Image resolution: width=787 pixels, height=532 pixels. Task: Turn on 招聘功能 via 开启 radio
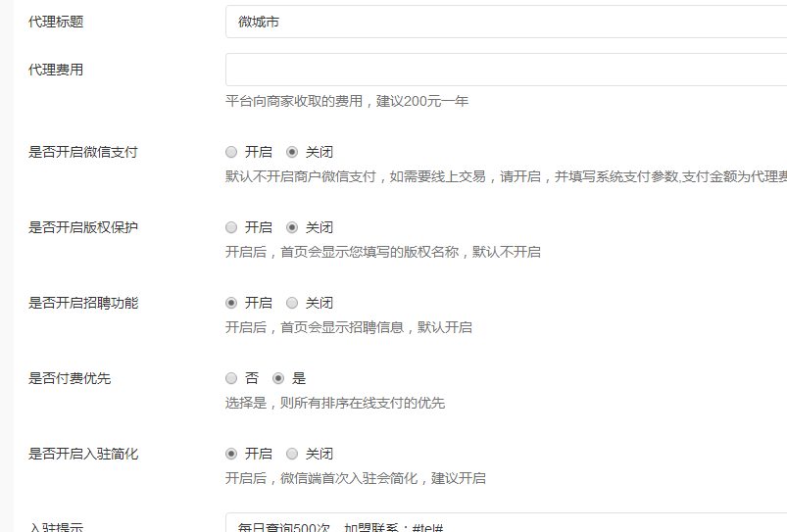pyautogui.click(x=231, y=303)
